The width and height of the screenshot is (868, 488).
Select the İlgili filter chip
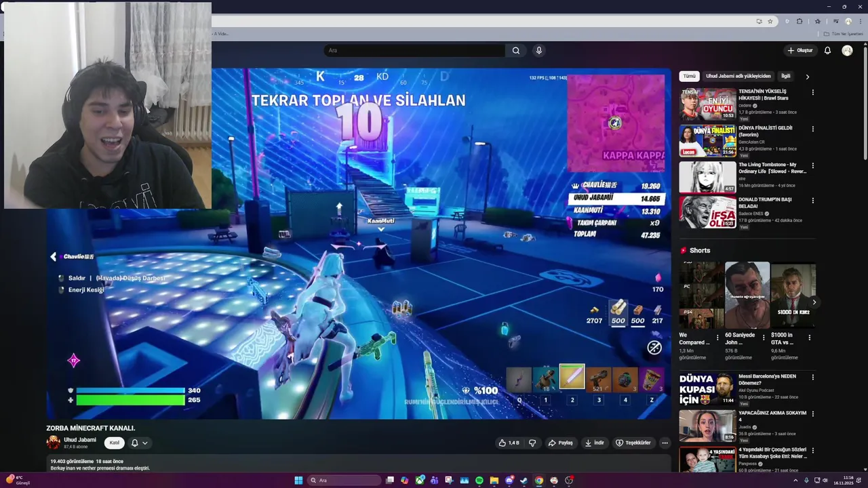click(x=785, y=77)
